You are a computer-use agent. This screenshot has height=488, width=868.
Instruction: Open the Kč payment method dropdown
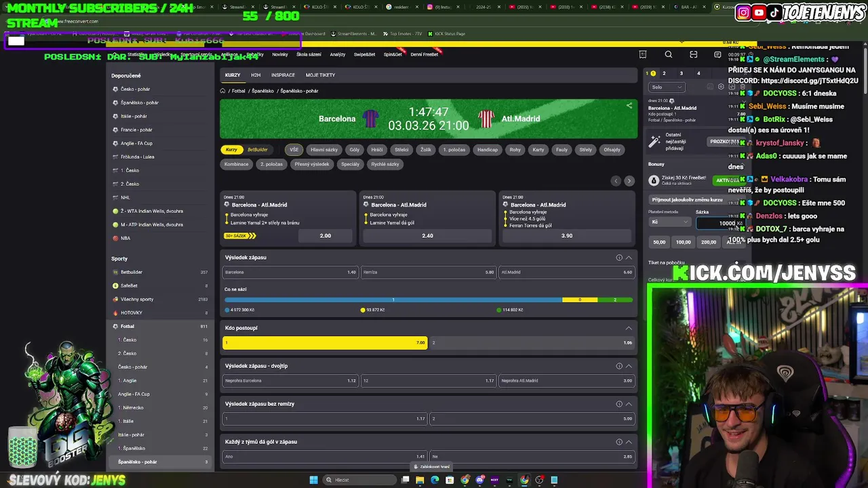point(669,222)
